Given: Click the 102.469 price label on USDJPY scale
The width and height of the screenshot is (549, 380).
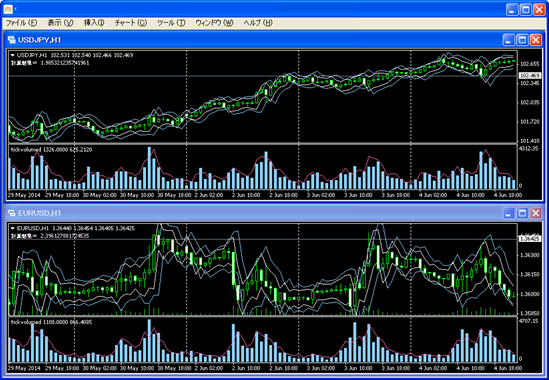Looking at the screenshot, I should [530, 75].
